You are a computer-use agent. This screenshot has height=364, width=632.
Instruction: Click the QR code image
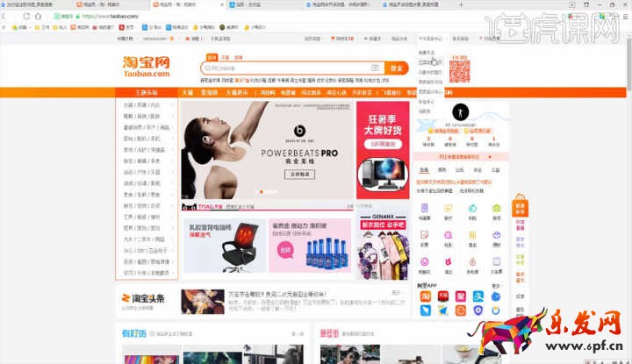[460, 72]
